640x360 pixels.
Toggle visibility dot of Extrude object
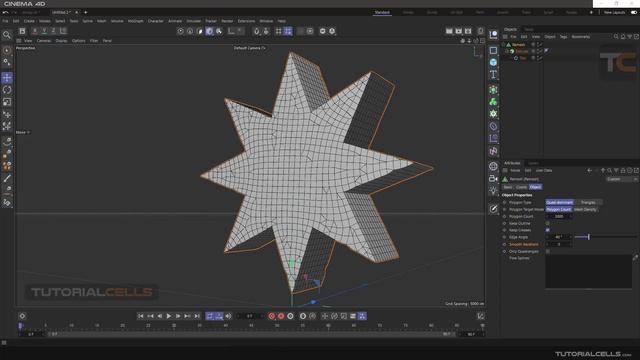click(x=533, y=51)
